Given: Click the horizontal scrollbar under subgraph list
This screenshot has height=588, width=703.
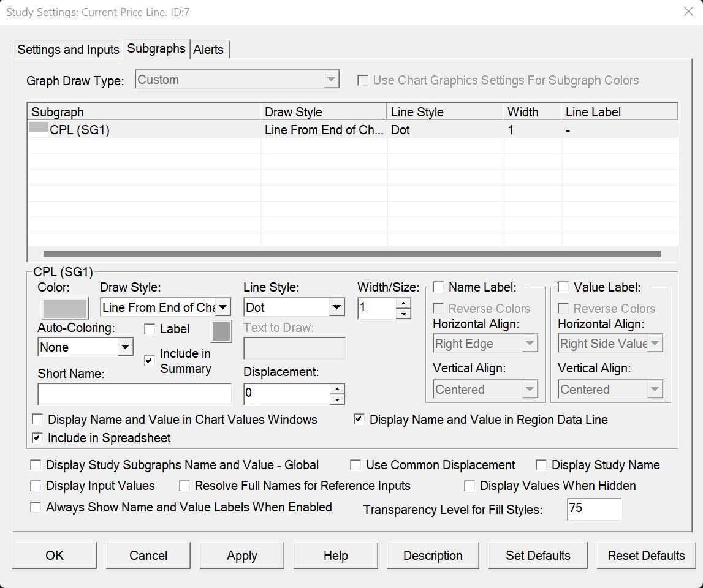Looking at the screenshot, I should (352, 254).
